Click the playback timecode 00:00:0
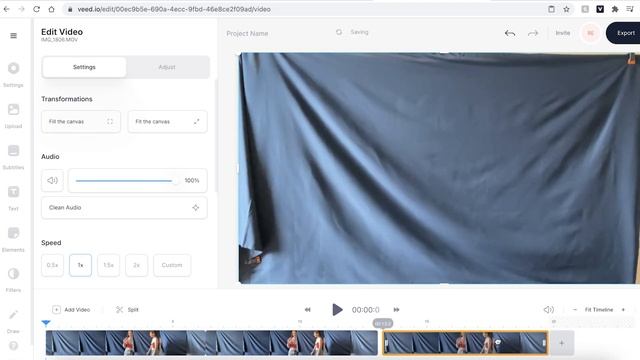 point(366,310)
